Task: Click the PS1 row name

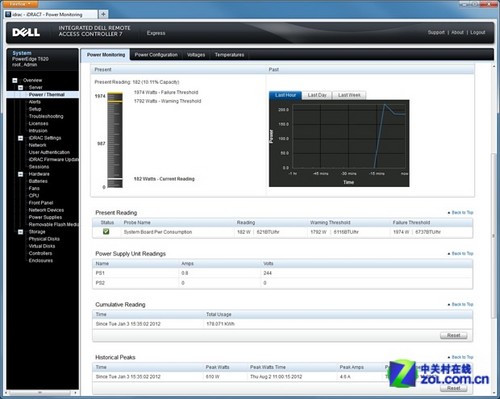Action: point(100,273)
